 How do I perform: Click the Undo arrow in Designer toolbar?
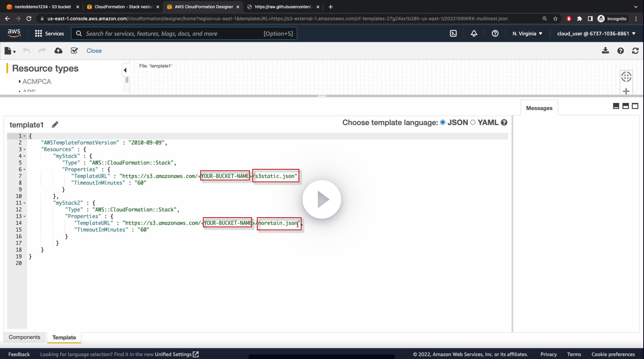click(26, 51)
